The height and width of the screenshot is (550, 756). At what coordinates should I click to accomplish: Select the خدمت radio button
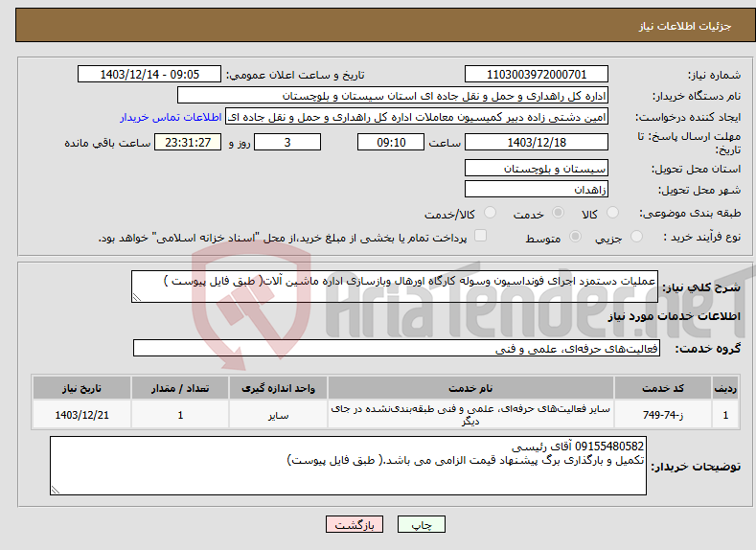point(558,213)
